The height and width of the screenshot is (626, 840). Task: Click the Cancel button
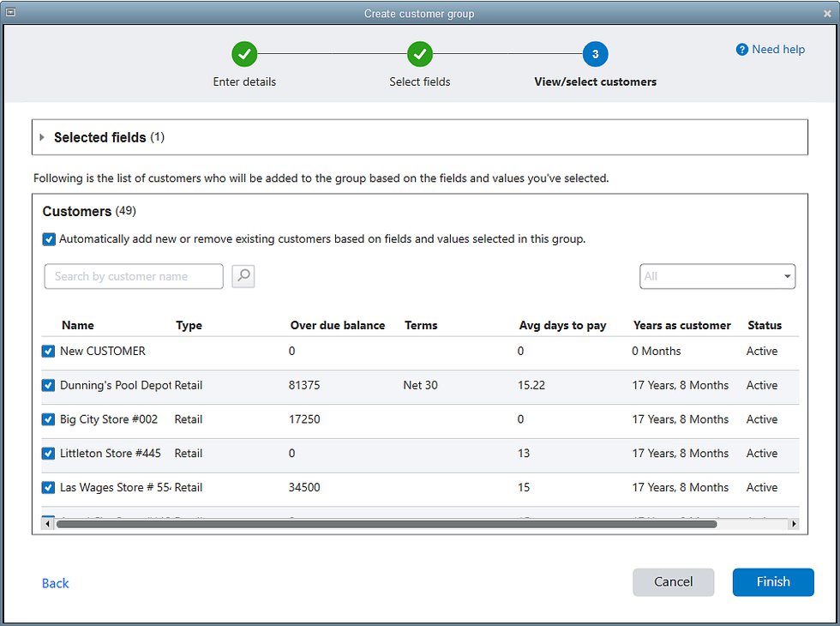click(x=673, y=581)
